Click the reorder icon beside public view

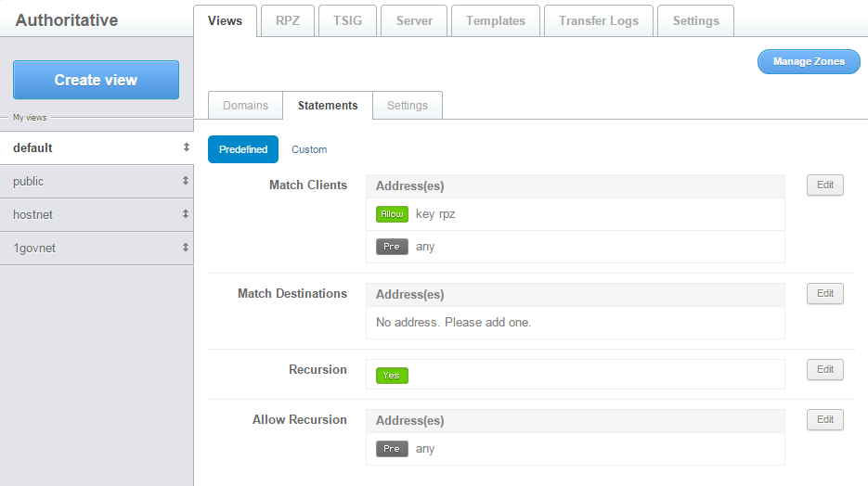[x=186, y=181]
